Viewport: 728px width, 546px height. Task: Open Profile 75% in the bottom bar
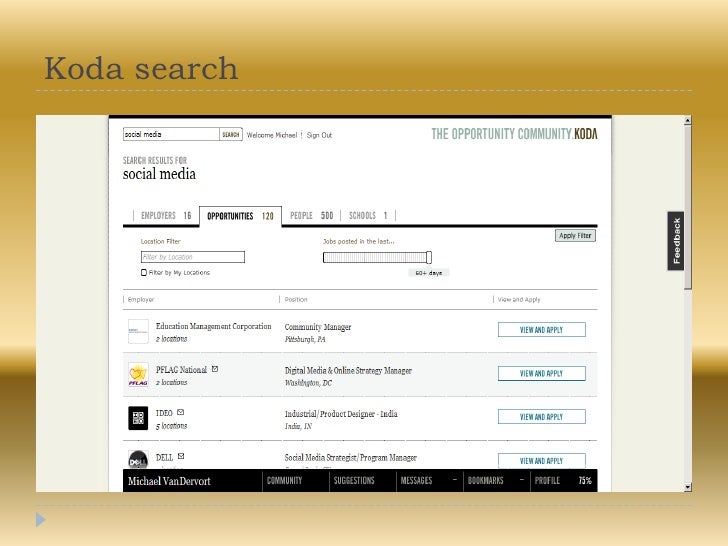coord(563,481)
